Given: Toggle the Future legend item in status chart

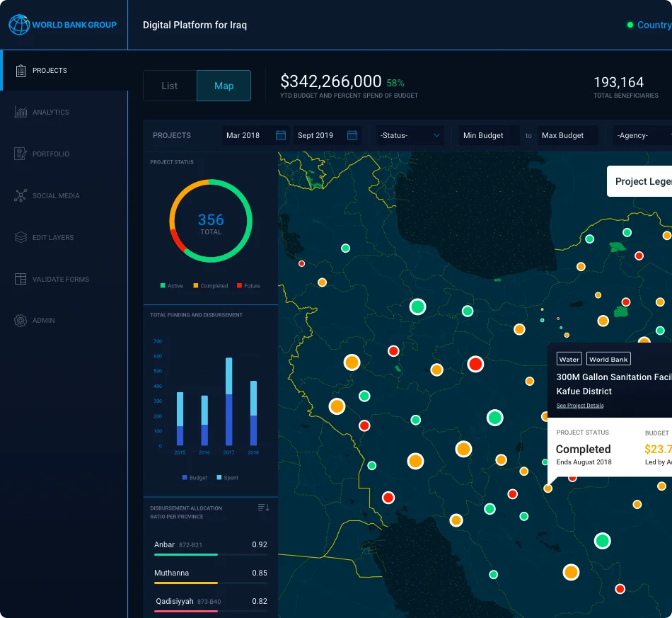Looking at the screenshot, I should coord(248,285).
